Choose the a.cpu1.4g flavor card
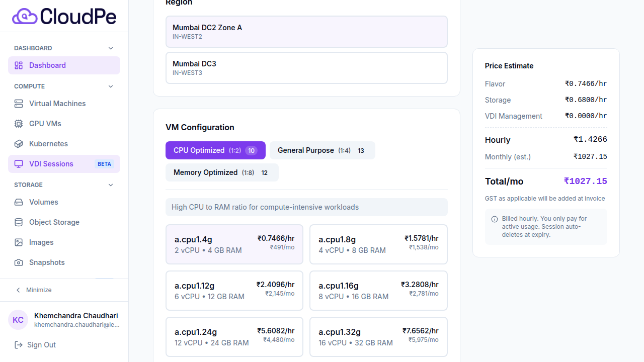Viewport: 644px width, 362px height. point(234,244)
